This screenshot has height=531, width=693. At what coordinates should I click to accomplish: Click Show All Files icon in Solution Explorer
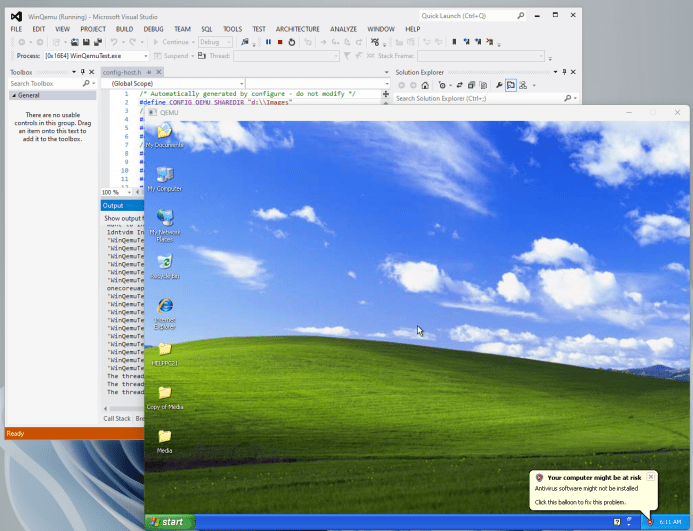(483, 85)
